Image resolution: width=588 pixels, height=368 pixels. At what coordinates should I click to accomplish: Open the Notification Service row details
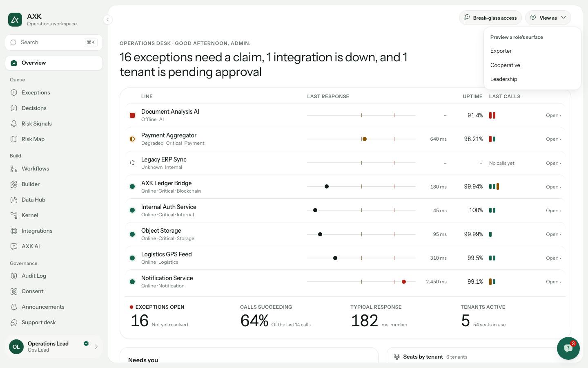[553, 282]
